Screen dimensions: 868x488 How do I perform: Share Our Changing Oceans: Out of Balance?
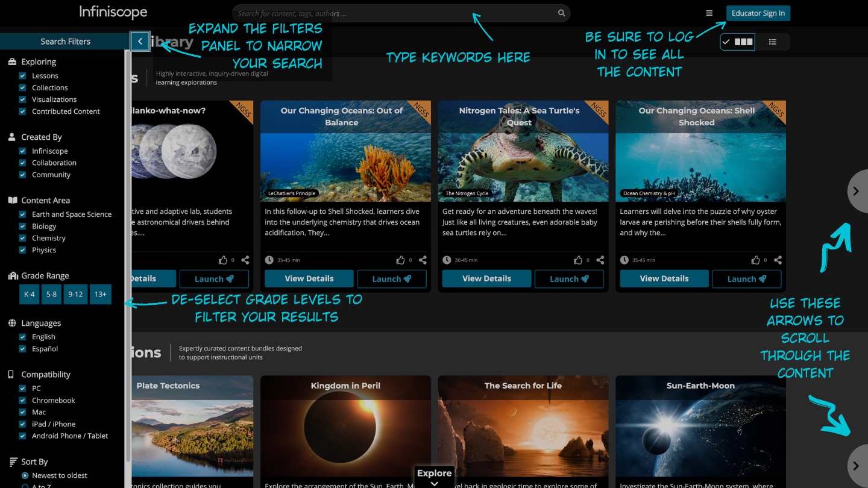(x=423, y=260)
